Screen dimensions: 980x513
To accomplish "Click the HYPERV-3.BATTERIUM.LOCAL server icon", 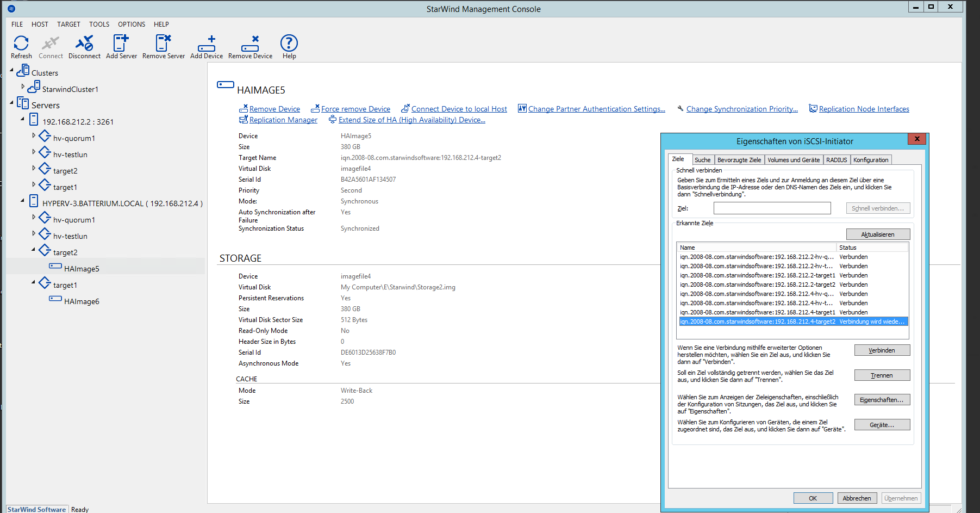I will 34,201.
